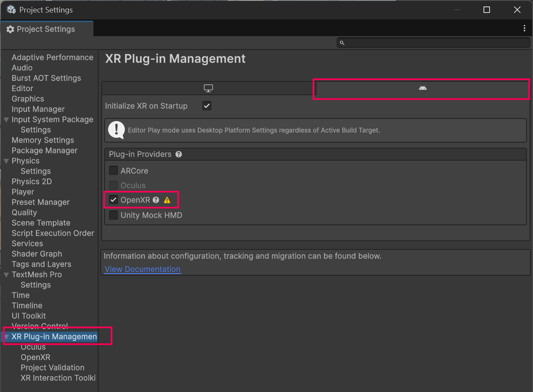Viewport: 533px width, 392px height.
Task: Collapse the TextMesh Pro section arrow
Action: pyautogui.click(x=6, y=275)
